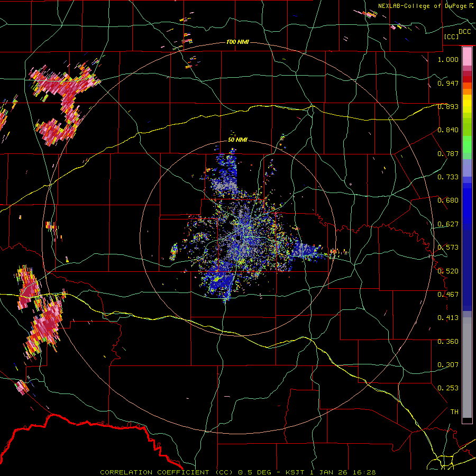Click the KSJT station identifier

point(295,472)
